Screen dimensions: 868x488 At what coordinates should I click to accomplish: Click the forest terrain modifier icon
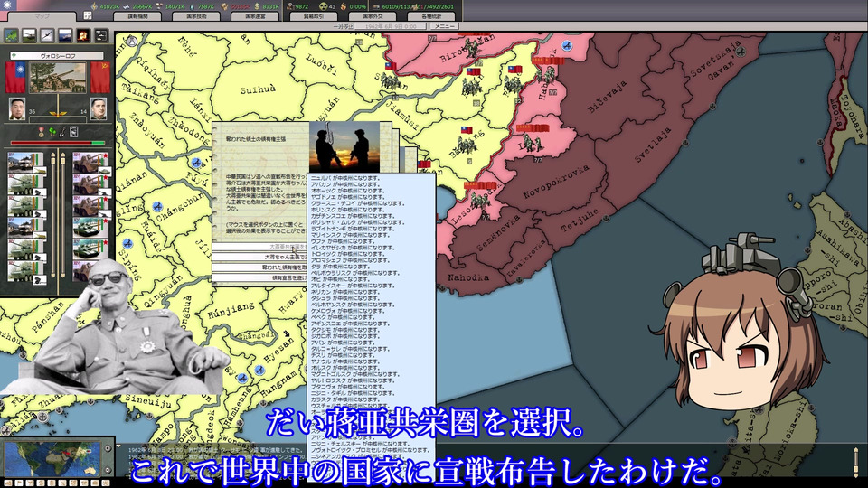(52, 132)
